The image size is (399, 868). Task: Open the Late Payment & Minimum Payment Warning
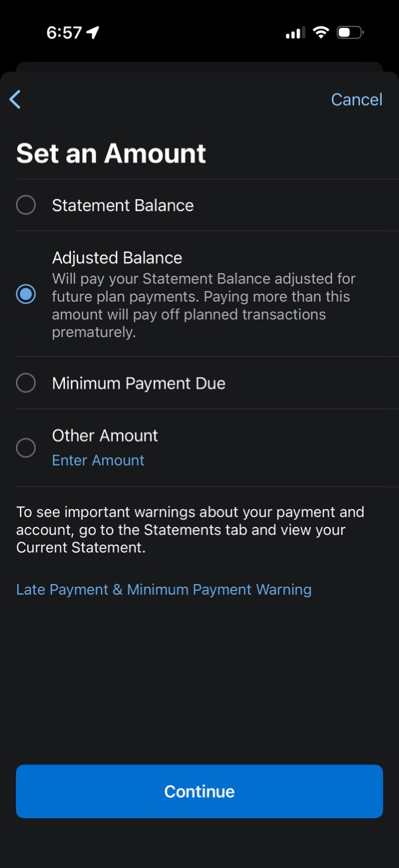pyautogui.click(x=164, y=589)
